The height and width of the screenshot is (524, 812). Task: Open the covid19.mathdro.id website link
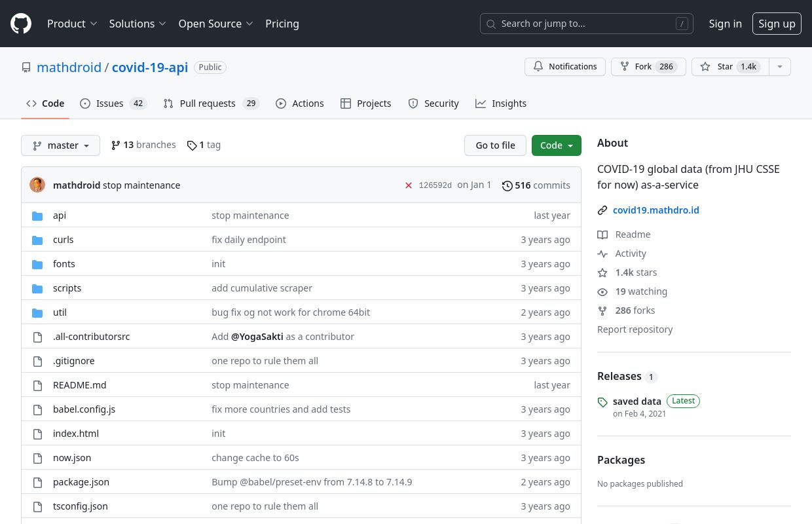[656, 210]
